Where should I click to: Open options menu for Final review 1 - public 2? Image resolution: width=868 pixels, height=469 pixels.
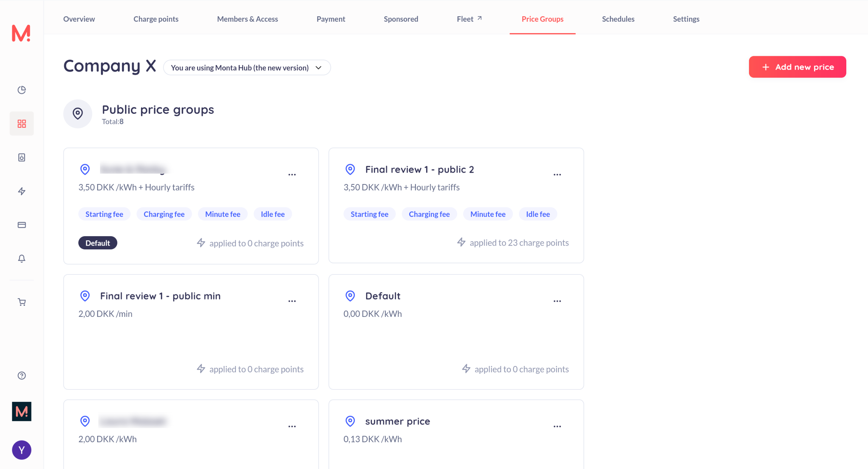click(x=557, y=175)
